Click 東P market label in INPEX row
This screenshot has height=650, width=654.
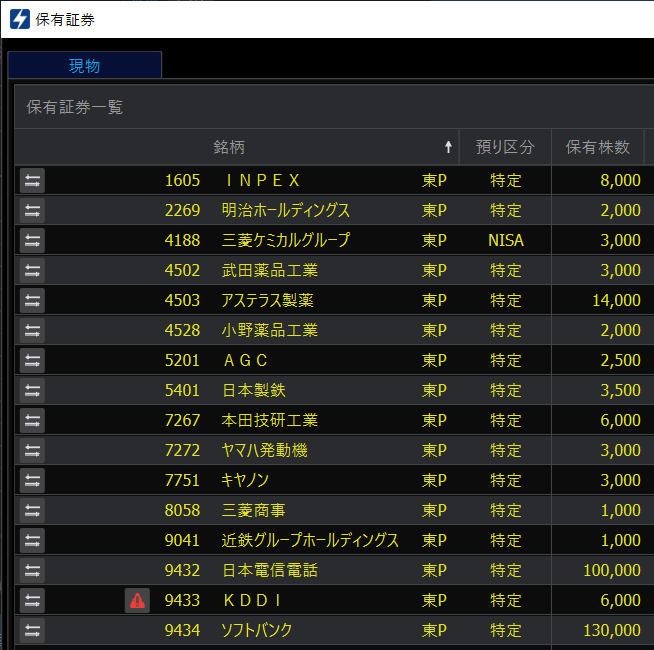coord(434,181)
